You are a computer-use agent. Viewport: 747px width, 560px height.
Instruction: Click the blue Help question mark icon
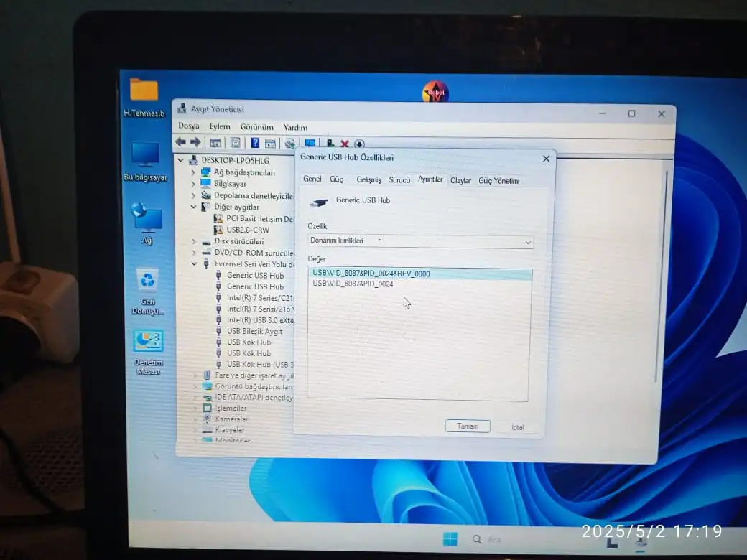click(255, 143)
